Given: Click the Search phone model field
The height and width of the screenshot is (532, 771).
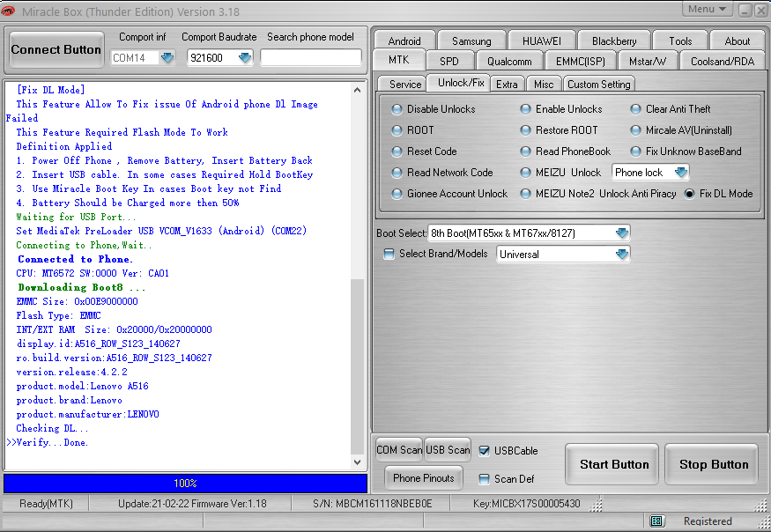Looking at the screenshot, I should (311, 57).
